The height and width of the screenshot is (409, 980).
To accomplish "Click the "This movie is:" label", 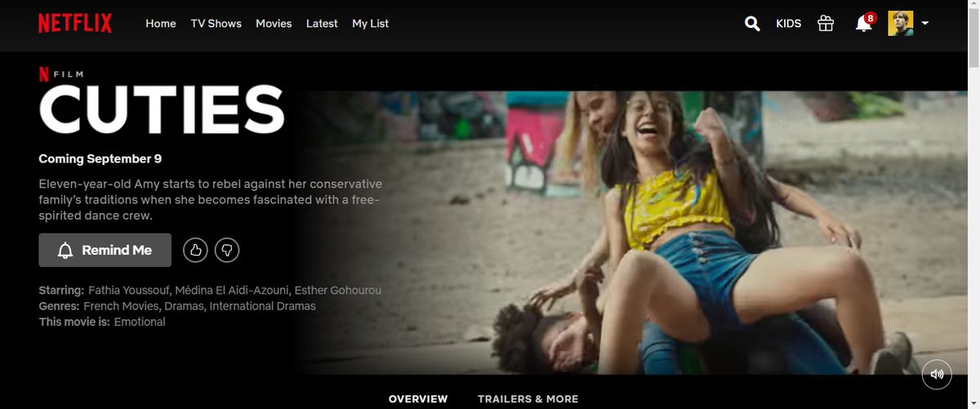I will tap(74, 322).
